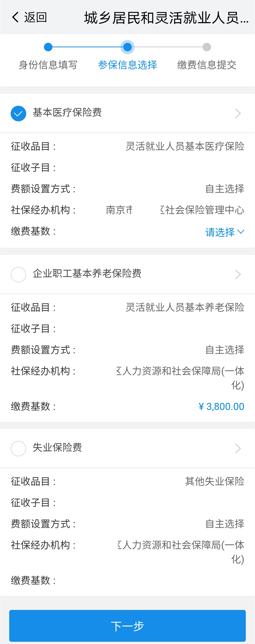Open 失业保险费 details via right chevron

[238, 449]
